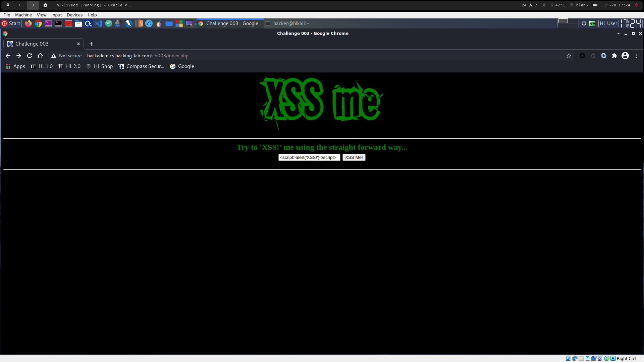Go to the browser home page
Screen dimensions: 644x362
pyautogui.click(x=40, y=56)
